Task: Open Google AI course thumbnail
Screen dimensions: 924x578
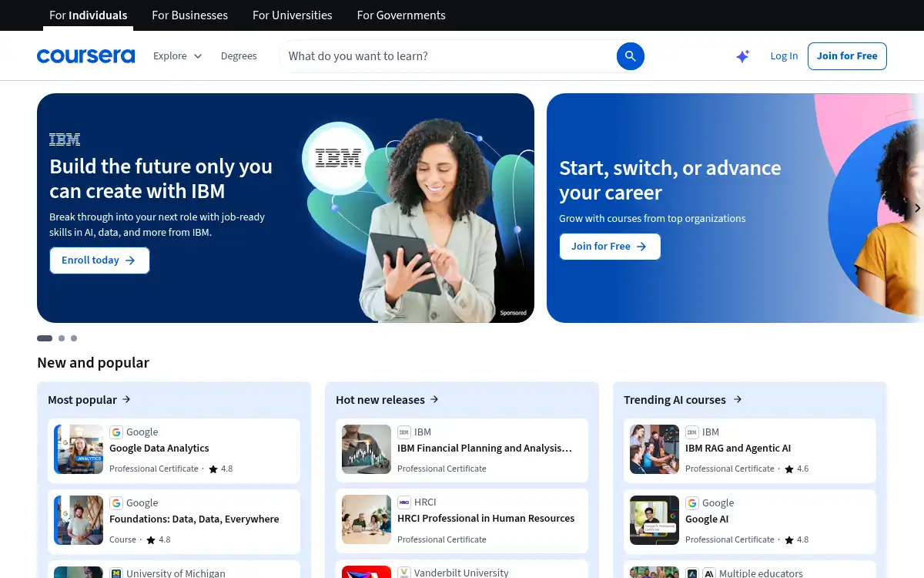Action: point(654,520)
